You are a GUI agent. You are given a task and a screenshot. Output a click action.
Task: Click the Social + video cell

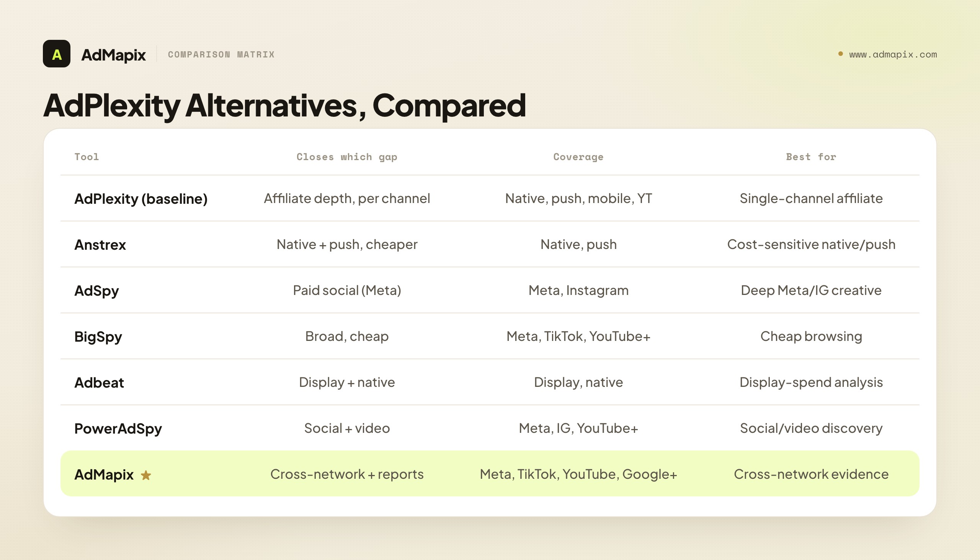click(347, 429)
